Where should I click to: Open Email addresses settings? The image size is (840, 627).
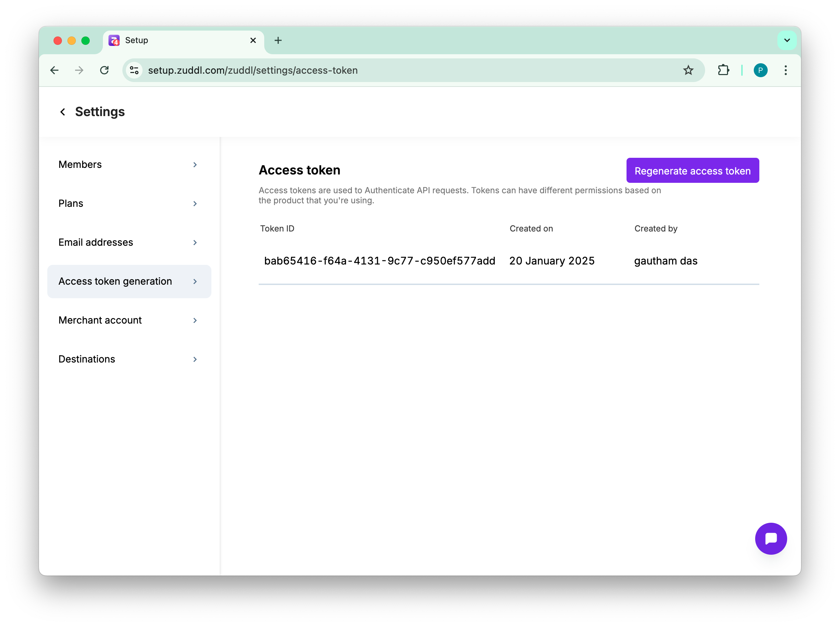(96, 243)
